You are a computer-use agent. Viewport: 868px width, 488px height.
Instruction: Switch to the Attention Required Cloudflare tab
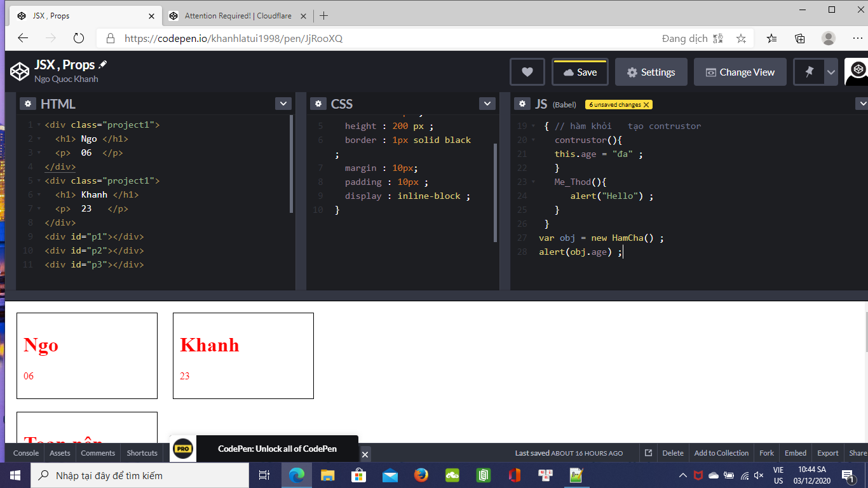coord(238,16)
